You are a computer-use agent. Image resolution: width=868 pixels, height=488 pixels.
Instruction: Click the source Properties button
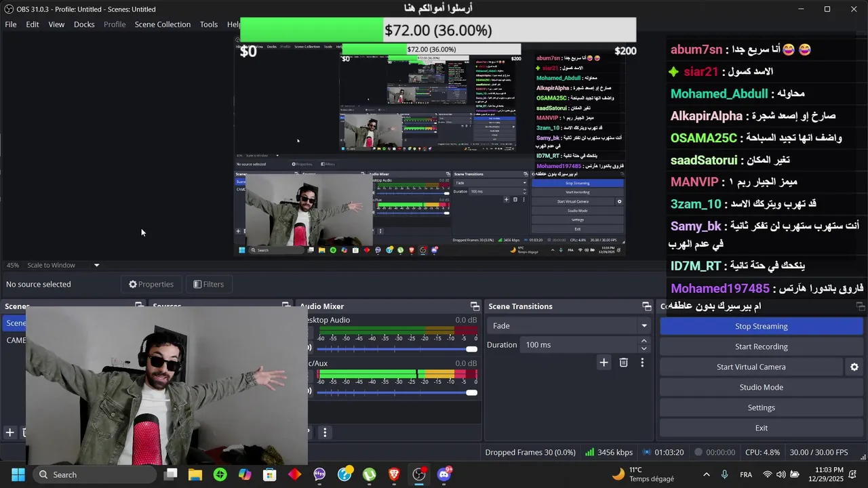pyautogui.click(x=151, y=284)
